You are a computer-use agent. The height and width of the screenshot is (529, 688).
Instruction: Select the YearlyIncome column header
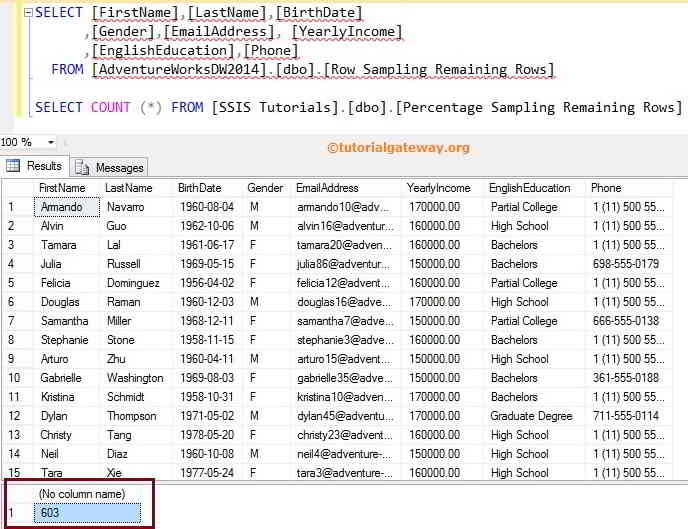pyautogui.click(x=444, y=188)
